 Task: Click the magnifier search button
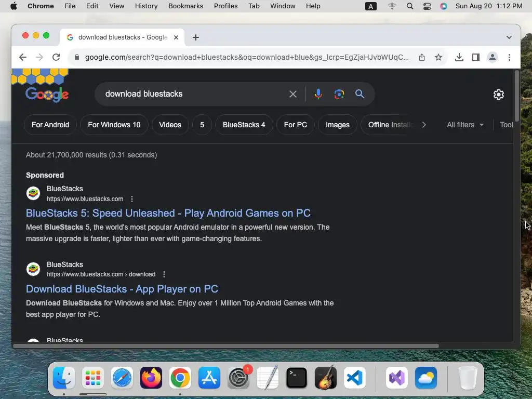tap(360, 94)
